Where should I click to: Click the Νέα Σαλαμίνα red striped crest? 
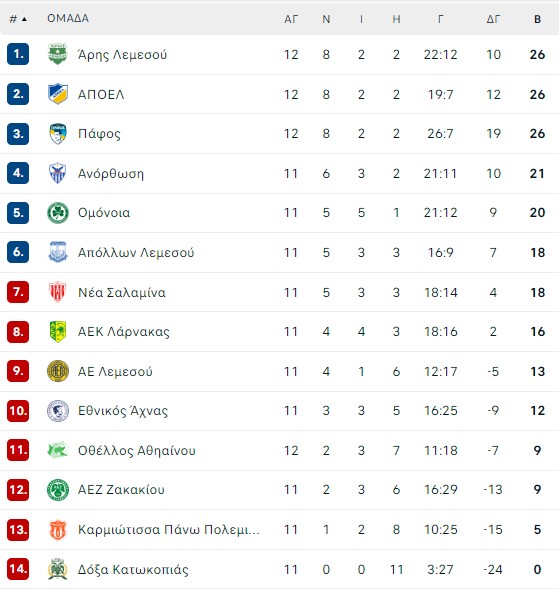coord(57,292)
